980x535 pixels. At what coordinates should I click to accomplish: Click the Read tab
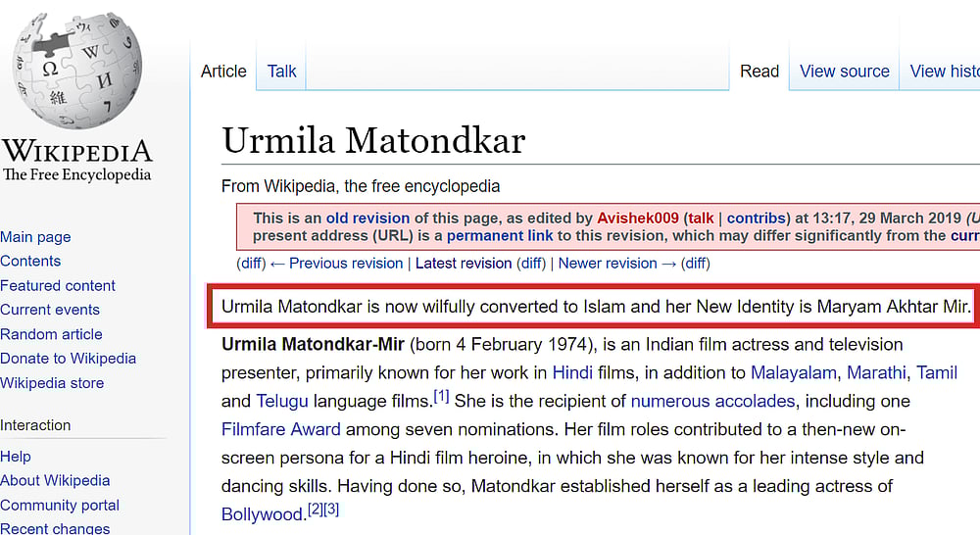click(x=759, y=71)
